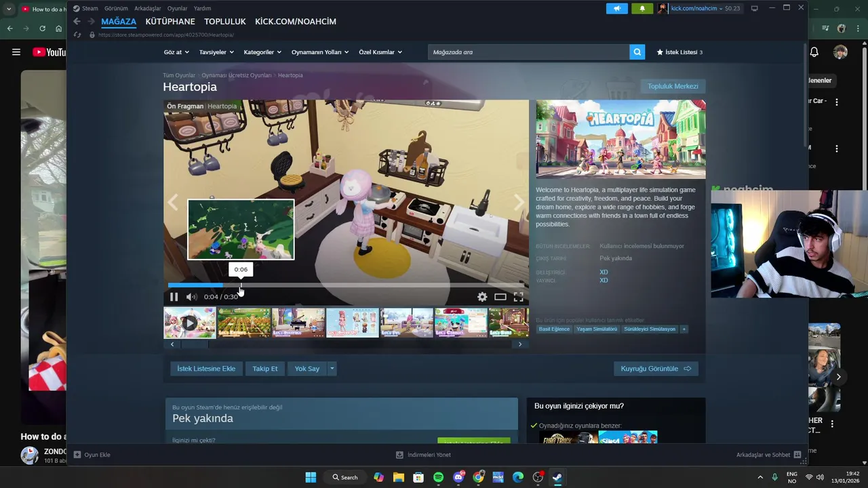Open Tüm Oyunlar breadcrumb link
Viewport: 868px width, 488px height.
(179, 75)
